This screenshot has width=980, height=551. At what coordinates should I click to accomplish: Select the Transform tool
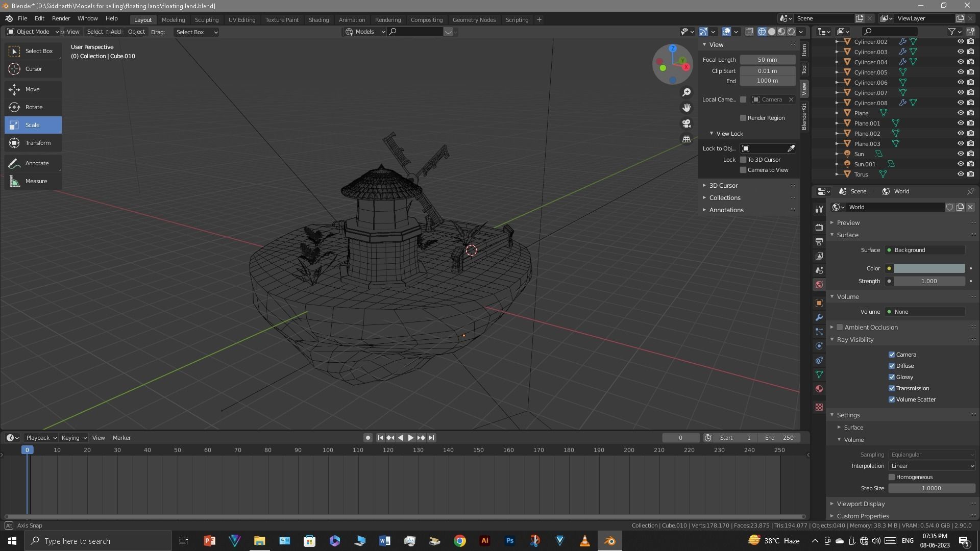coord(33,143)
